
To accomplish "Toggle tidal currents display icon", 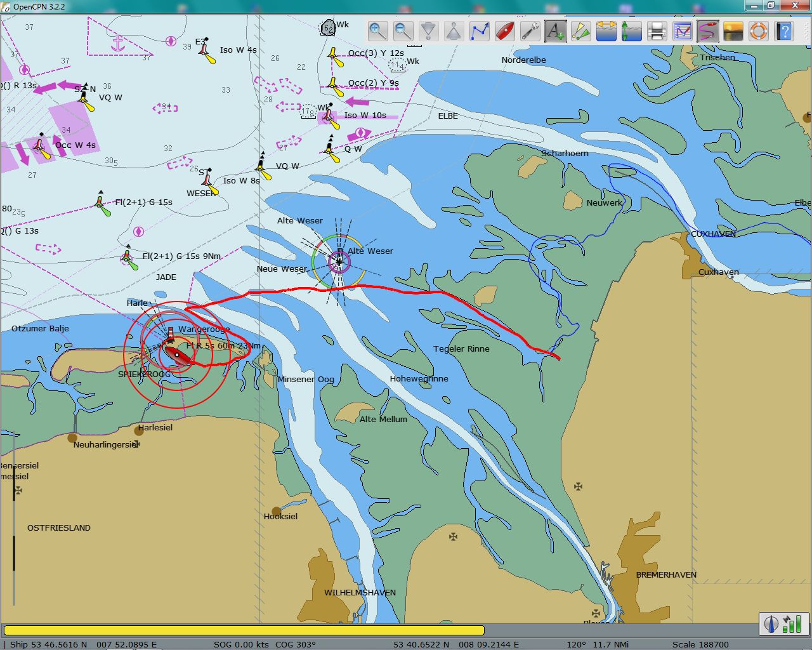I will click(x=606, y=30).
